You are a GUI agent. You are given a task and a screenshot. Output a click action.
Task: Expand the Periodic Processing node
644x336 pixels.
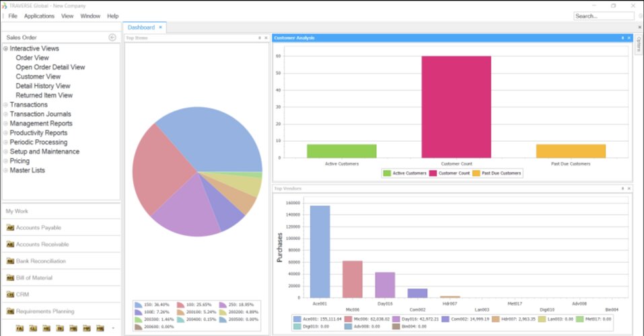click(x=6, y=142)
